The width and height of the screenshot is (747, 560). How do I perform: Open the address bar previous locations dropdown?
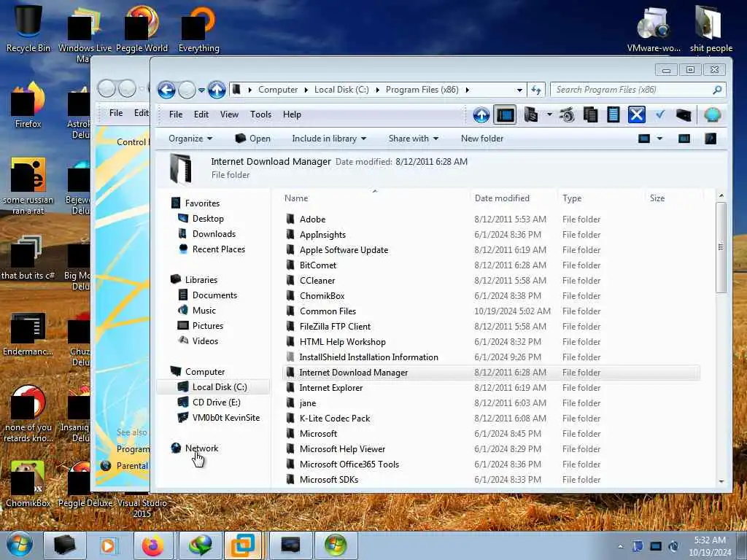(x=519, y=90)
